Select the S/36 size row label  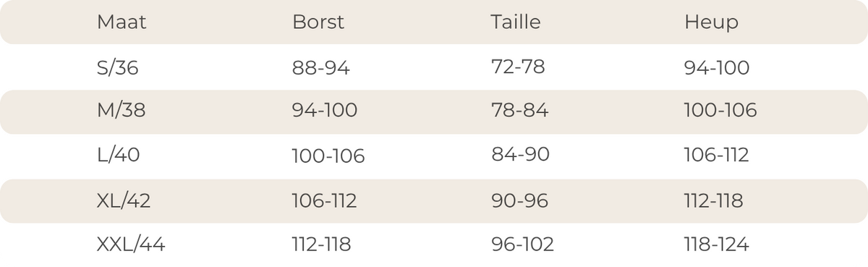click(x=117, y=68)
